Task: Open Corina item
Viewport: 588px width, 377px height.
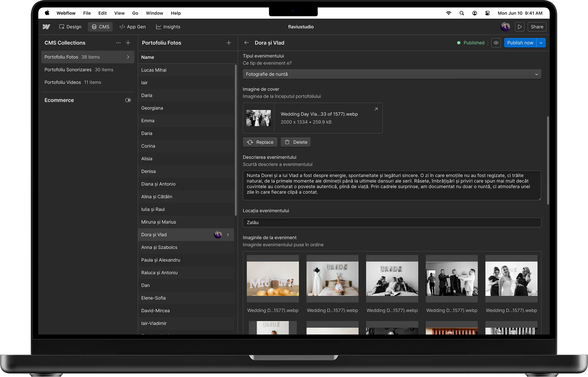Action: 186,146
